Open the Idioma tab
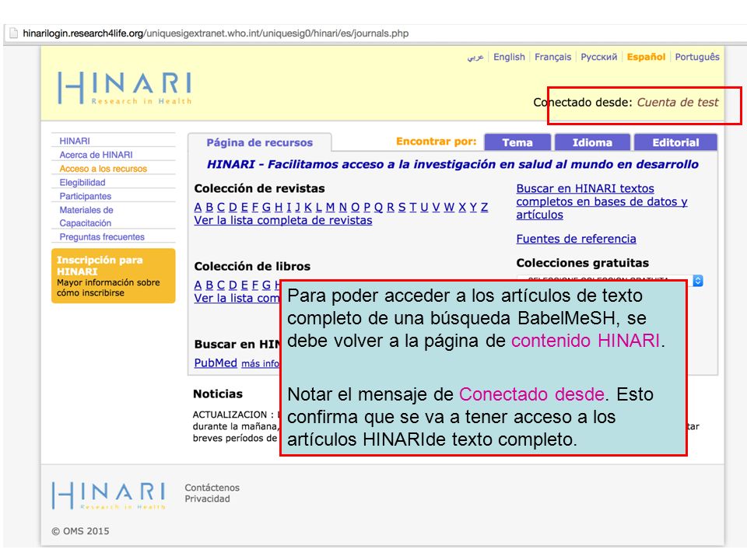This screenshot has width=747, height=560. tap(592, 142)
